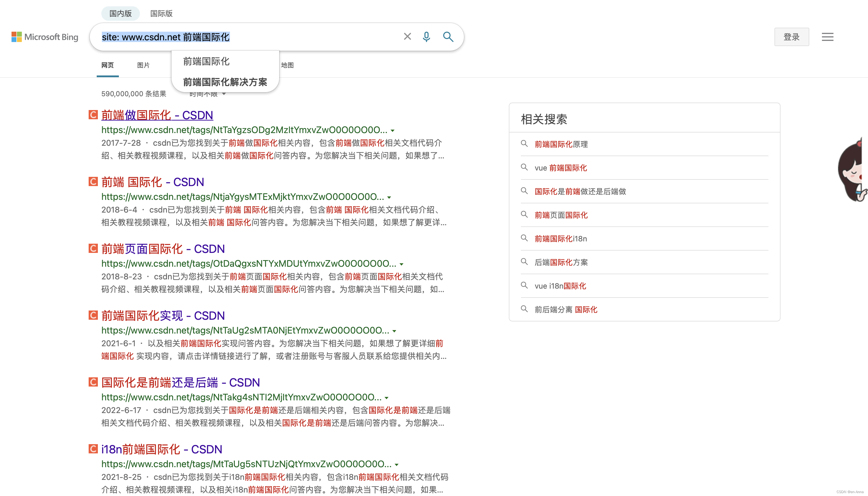Switch to 国内版 search mode
The height and width of the screenshot is (496, 868).
coord(121,14)
